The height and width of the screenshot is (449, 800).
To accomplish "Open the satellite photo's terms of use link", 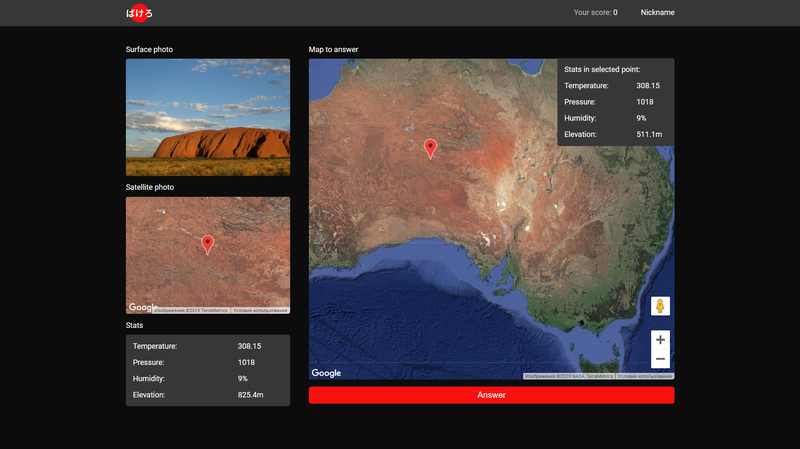I will point(261,310).
